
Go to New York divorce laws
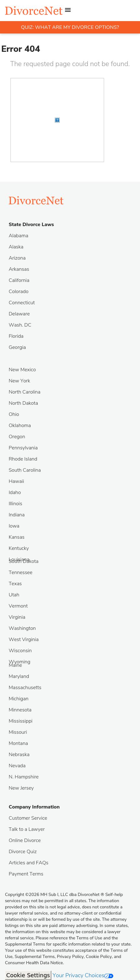pos(20,381)
